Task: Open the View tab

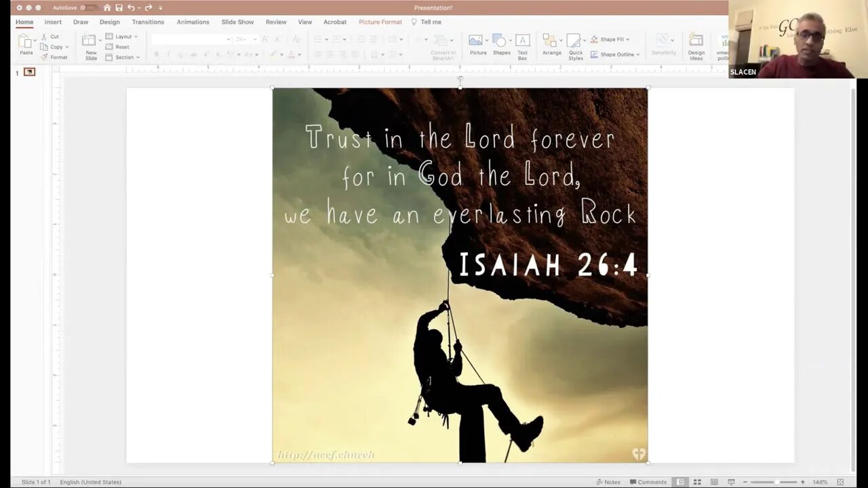Action: click(305, 22)
